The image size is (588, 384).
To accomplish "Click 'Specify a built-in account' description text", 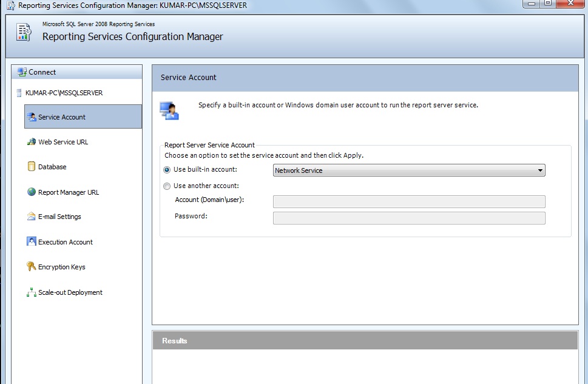I will [338, 105].
